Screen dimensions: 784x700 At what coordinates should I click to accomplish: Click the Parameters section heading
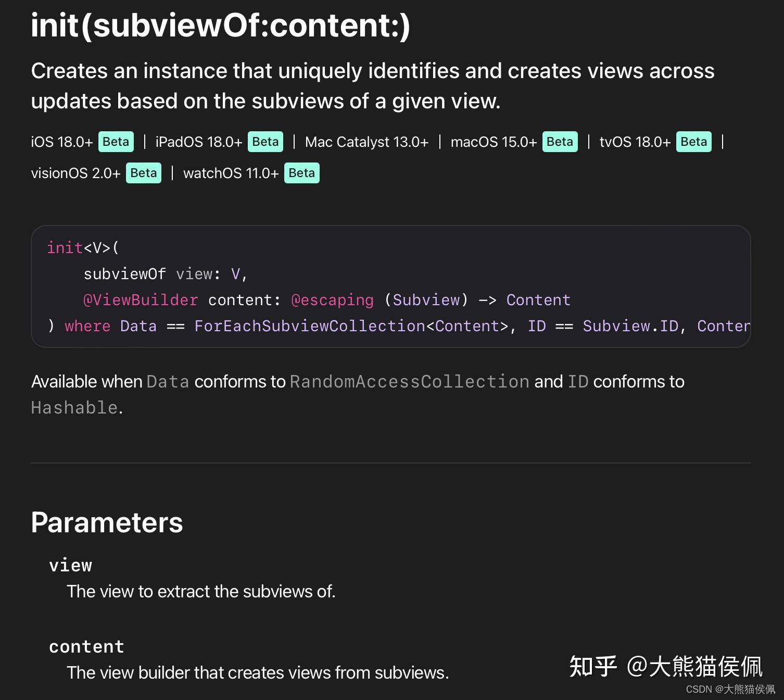(x=106, y=522)
